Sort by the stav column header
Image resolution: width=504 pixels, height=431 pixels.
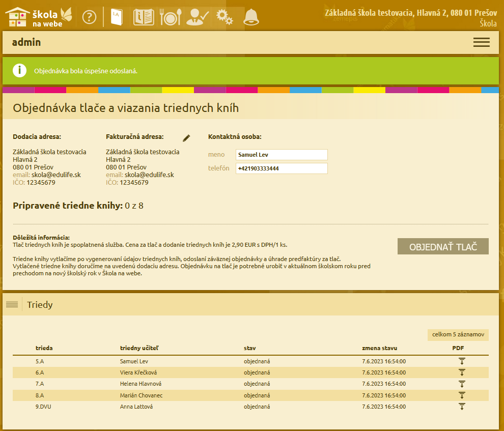250,348
